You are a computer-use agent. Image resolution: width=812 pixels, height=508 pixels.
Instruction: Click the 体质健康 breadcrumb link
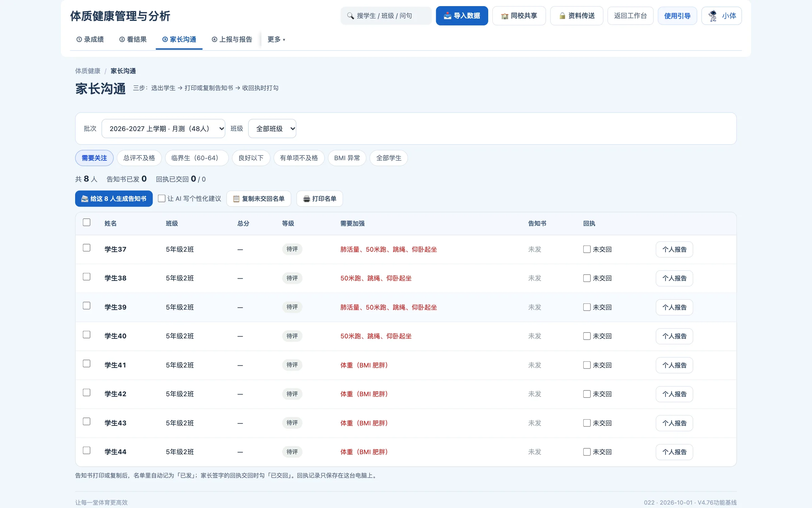[x=88, y=71]
